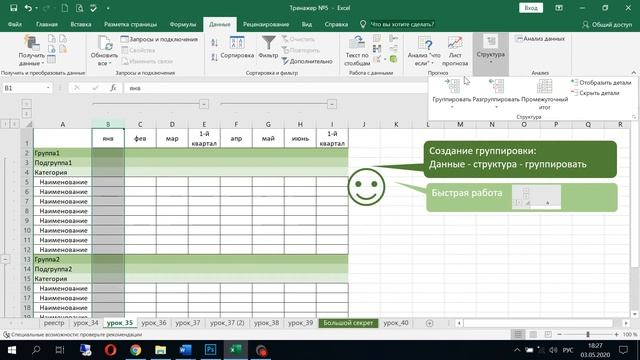Viewport: 640px width, 360px height.
Task: Select column B header
Action: [x=108, y=124]
